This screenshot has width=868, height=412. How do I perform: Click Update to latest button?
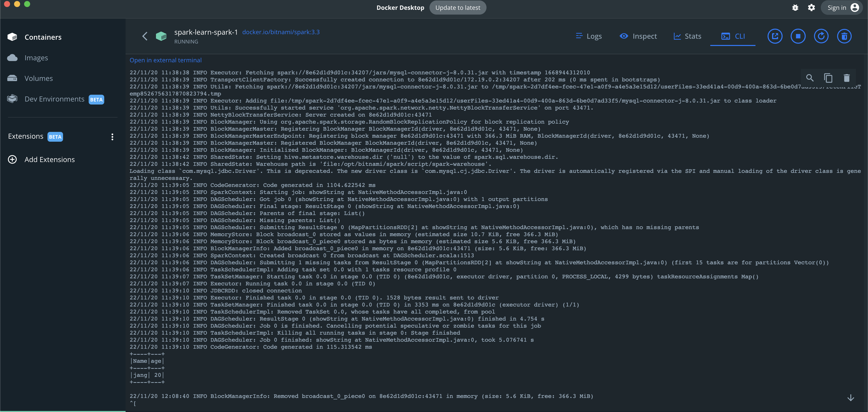coord(457,8)
